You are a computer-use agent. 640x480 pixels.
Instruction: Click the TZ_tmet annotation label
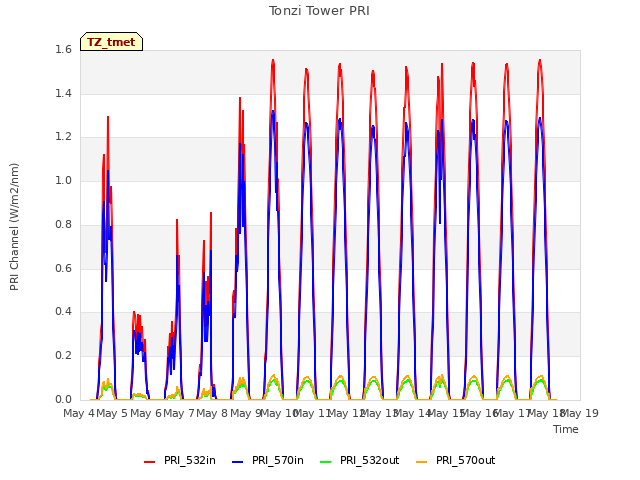point(111,42)
